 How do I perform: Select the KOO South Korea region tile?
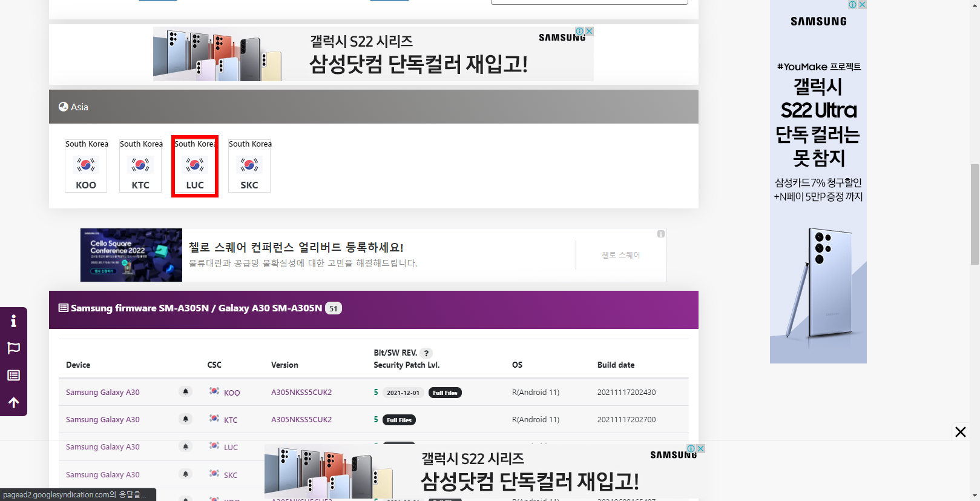(86, 166)
